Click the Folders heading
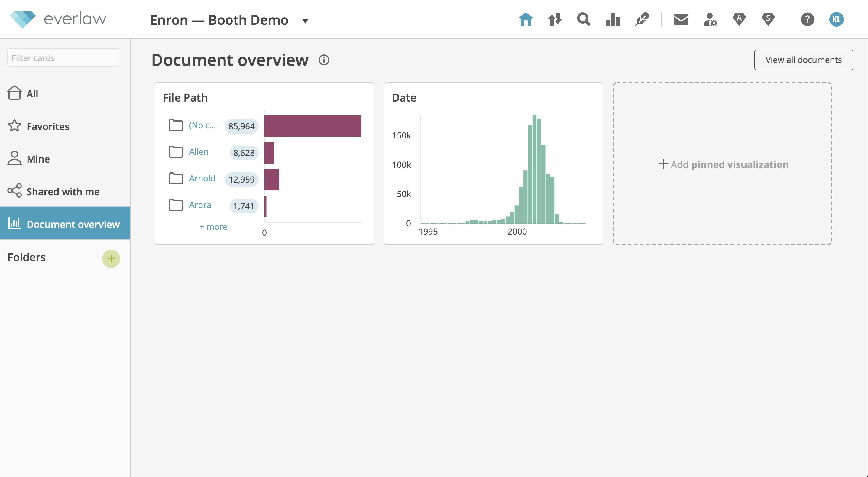 click(27, 257)
